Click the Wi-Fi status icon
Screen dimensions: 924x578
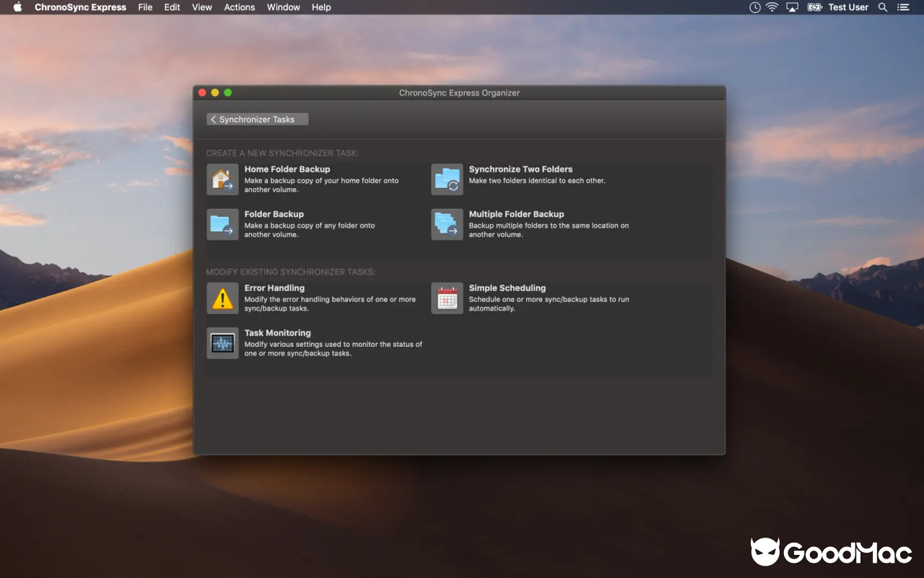772,7
